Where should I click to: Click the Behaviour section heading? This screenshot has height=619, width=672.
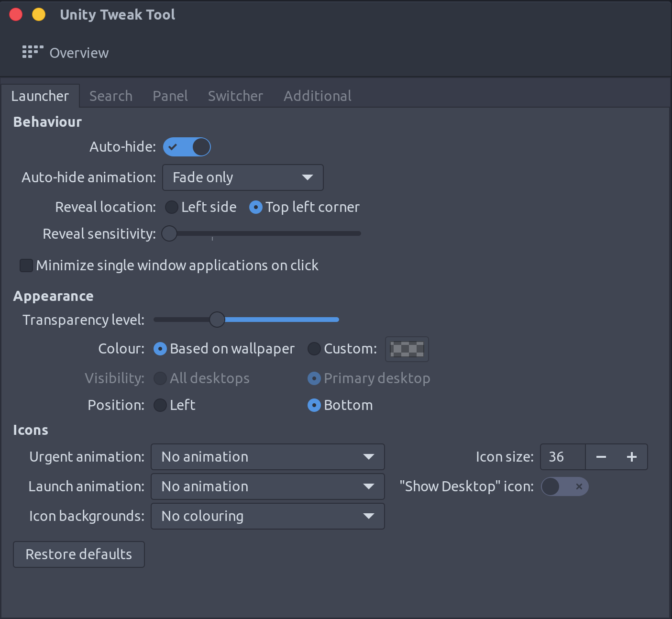tap(47, 122)
